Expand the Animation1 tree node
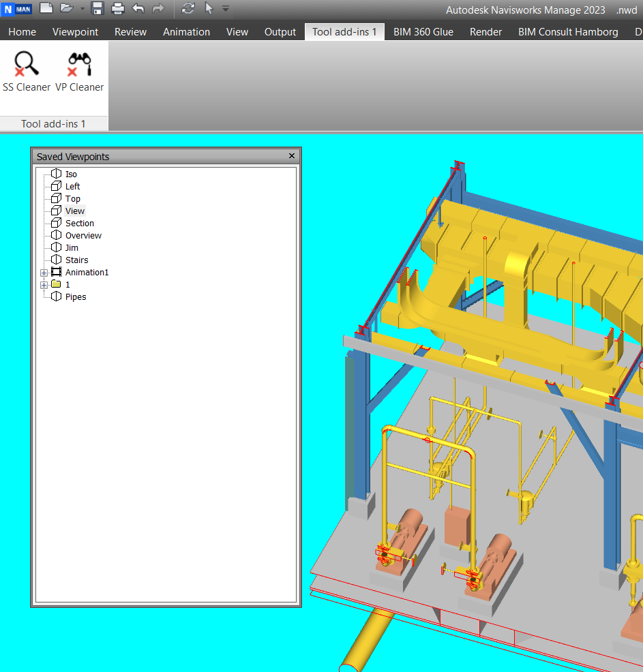The height and width of the screenshot is (672, 643). click(44, 273)
